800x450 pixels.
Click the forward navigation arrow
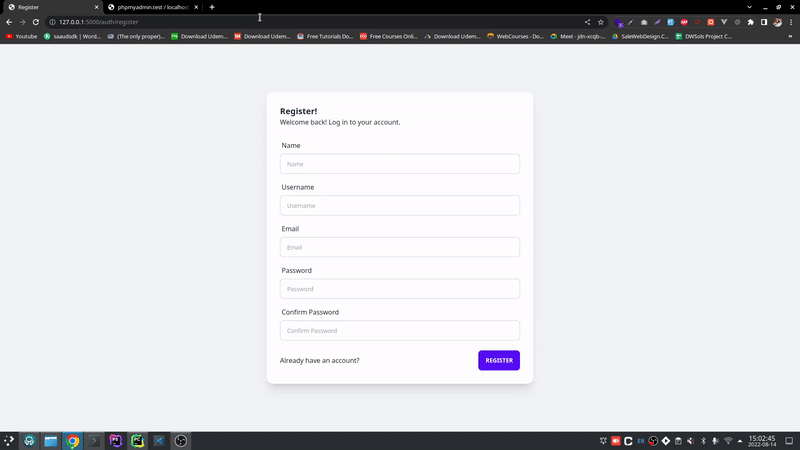(22, 22)
